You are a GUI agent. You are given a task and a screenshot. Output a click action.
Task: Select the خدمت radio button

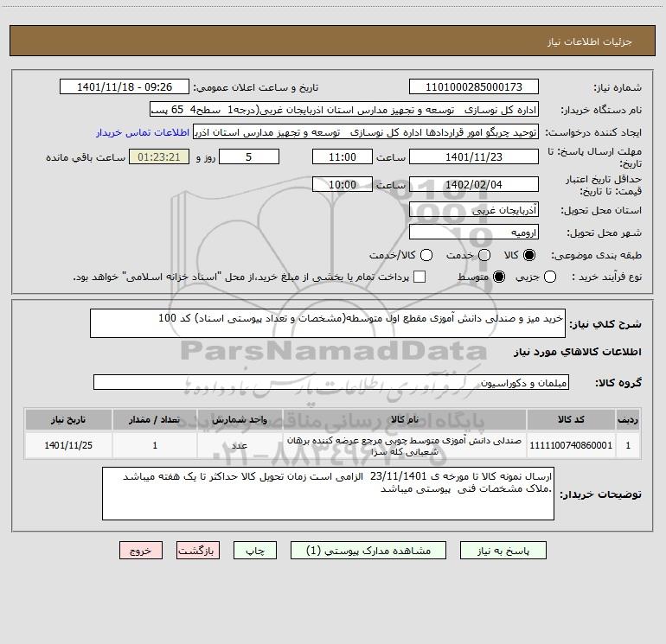tap(484, 255)
